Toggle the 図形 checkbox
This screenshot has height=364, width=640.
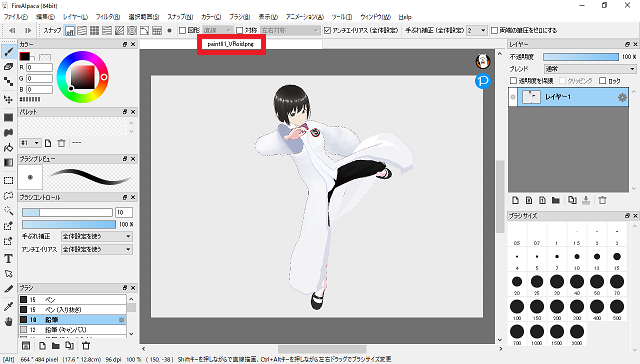(182, 31)
